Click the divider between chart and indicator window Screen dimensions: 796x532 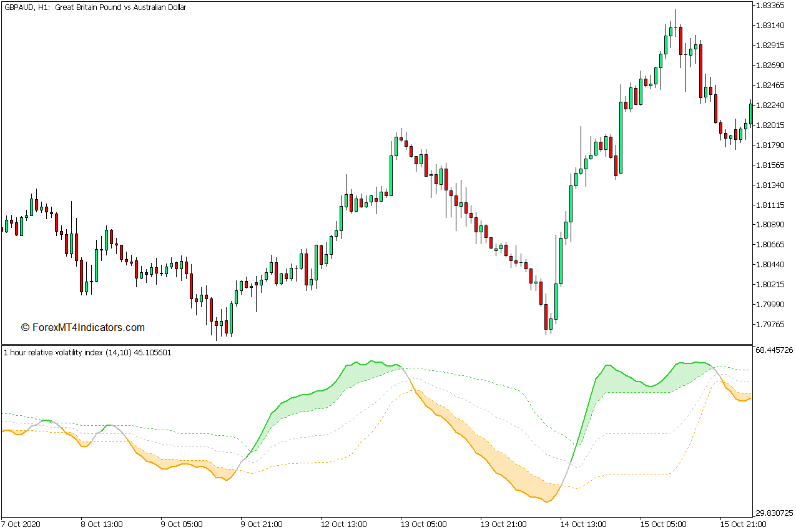pyautogui.click(x=375, y=345)
